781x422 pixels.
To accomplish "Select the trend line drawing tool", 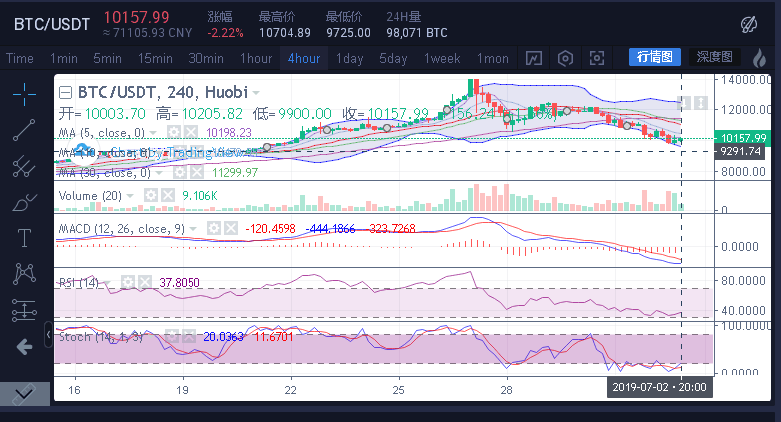I will coord(24,130).
